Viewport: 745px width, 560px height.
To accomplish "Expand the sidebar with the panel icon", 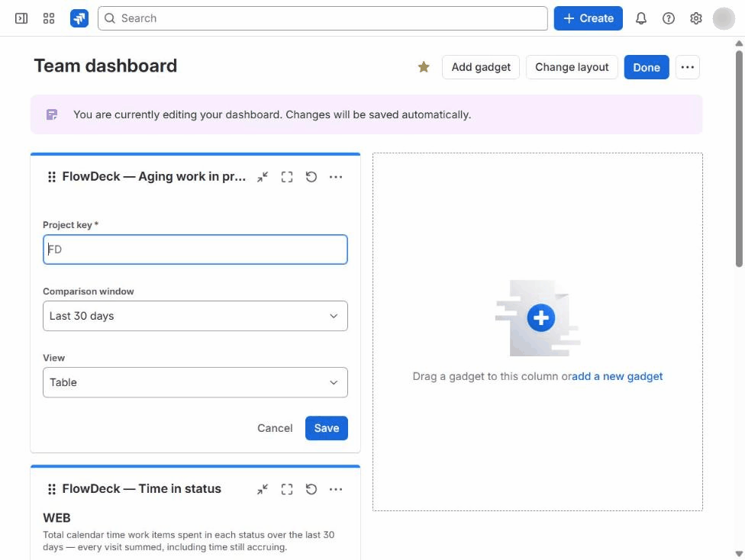I will [x=21, y=18].
